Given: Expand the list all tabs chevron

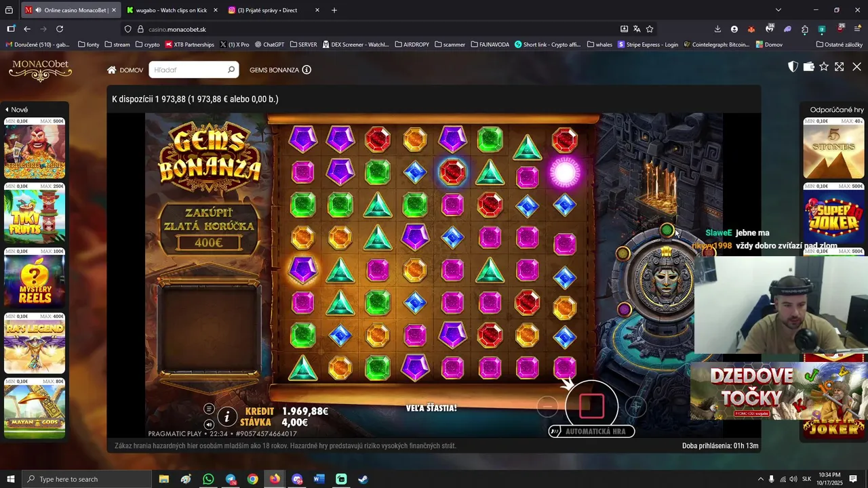Looking at the screenshot, I should click(x=778, y=10).
